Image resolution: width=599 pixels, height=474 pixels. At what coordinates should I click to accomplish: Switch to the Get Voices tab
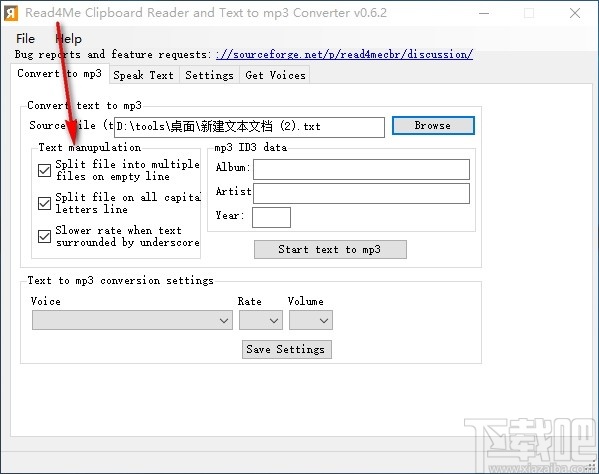click(275, 75)
